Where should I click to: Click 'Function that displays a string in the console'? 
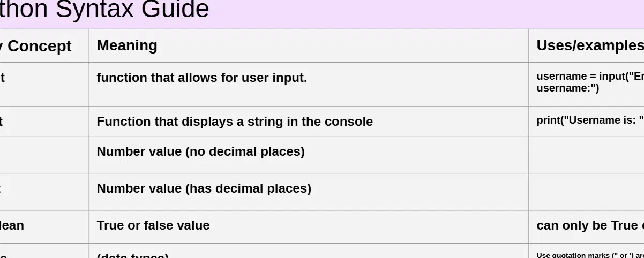point(235,122)
